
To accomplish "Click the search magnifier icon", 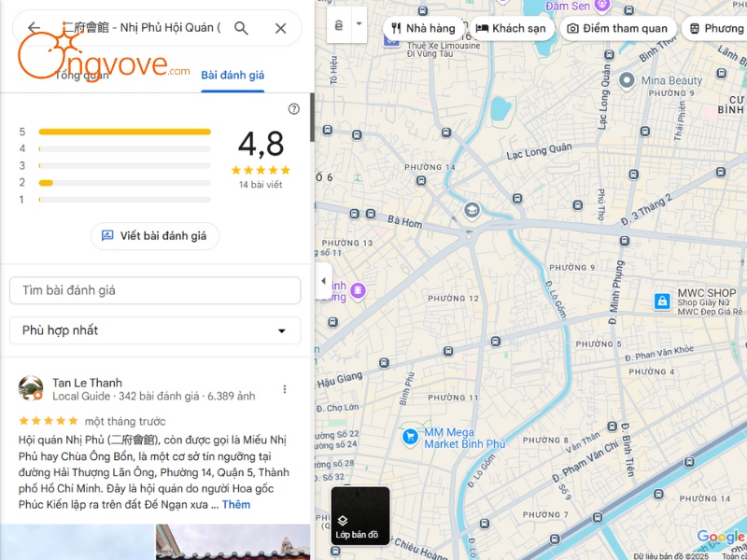I will 241,29.
